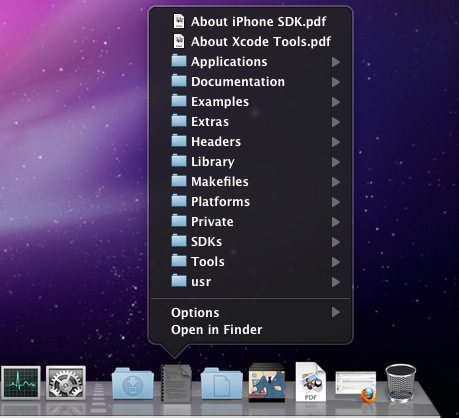The width and height of the screenshot is (459, 419).
Task: Expand the Extras submenu arrow
Action: click(336, 122)
